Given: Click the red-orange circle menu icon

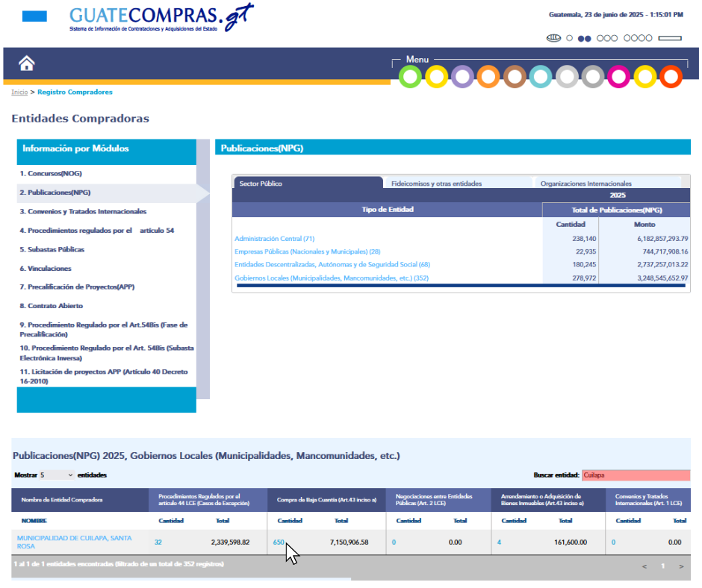Looking at the screenshot, I should 671,77.
